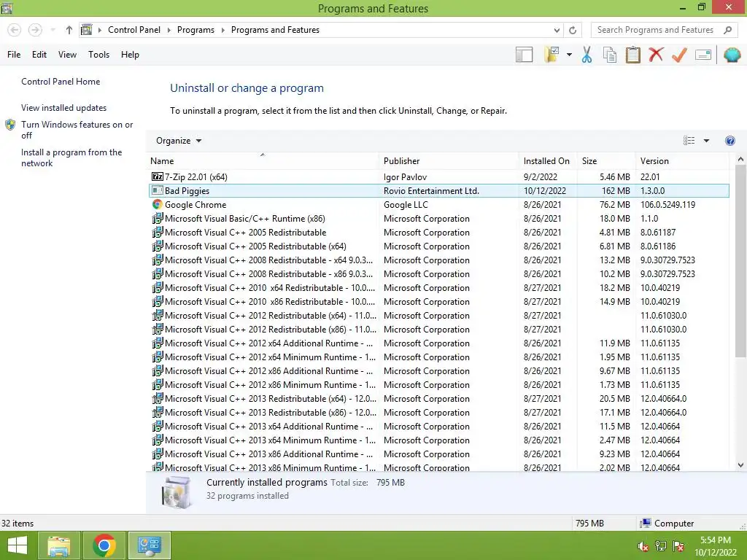Open View installed updates link
The image size is (747, 560).
pyautogui.click(x=64, y=108)
